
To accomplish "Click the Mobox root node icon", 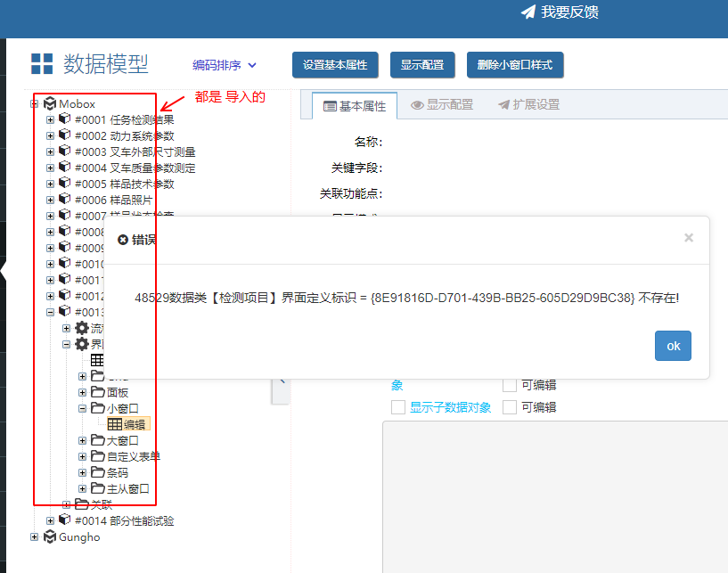I will [x=50, y=104].
